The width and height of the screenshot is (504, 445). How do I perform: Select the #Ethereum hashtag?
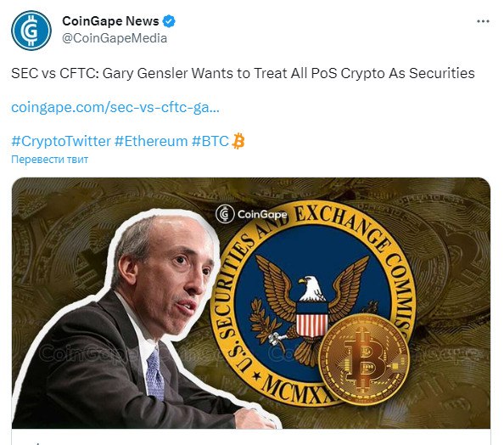point(151,141)
